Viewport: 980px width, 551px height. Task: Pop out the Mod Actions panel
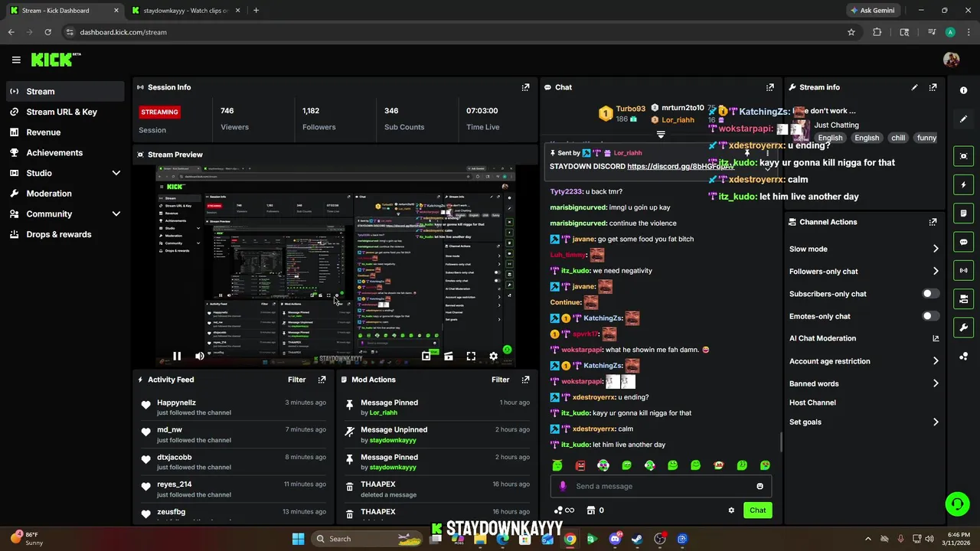(525, 380)
